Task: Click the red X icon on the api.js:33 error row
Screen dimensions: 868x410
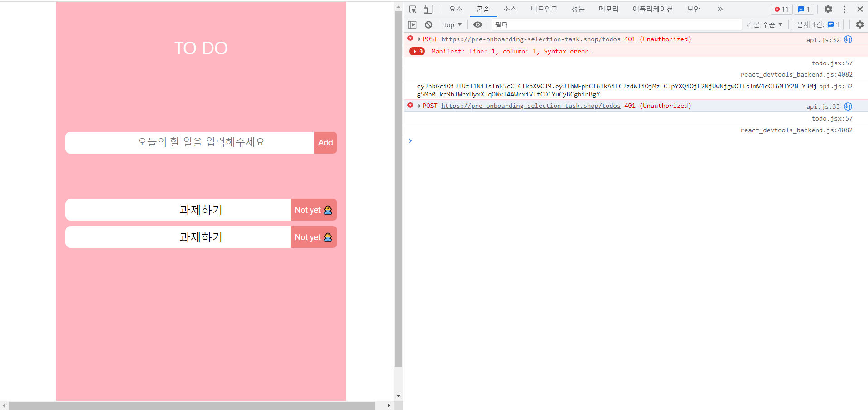Action: click(x=410, y=105)
